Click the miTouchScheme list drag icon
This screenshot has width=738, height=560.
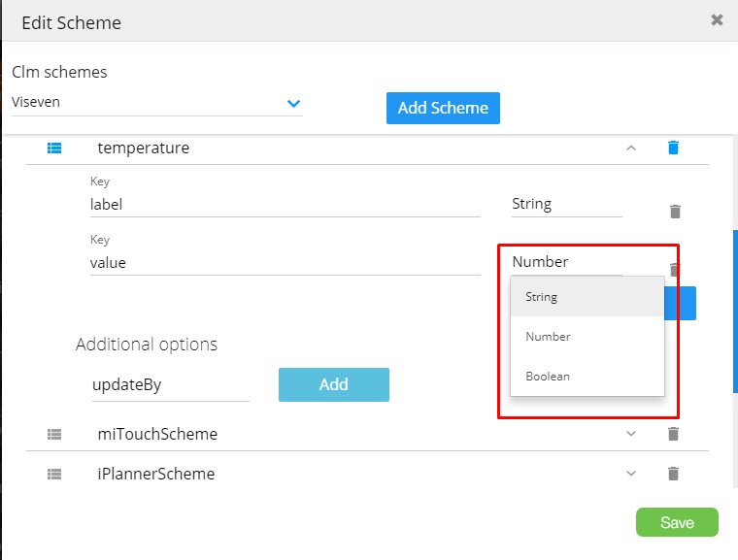click(54, 434)
